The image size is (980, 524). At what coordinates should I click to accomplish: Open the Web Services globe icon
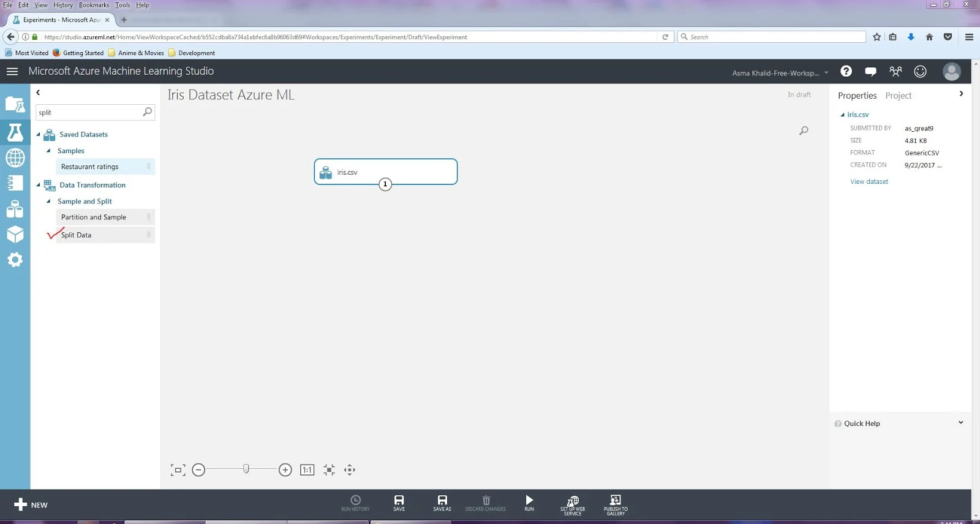[15, 158]
